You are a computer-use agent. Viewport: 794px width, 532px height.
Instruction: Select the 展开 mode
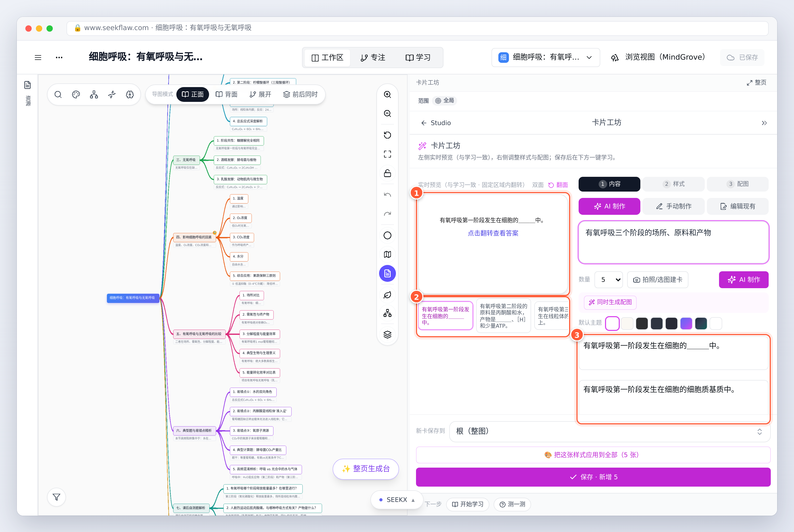point(261,94)
